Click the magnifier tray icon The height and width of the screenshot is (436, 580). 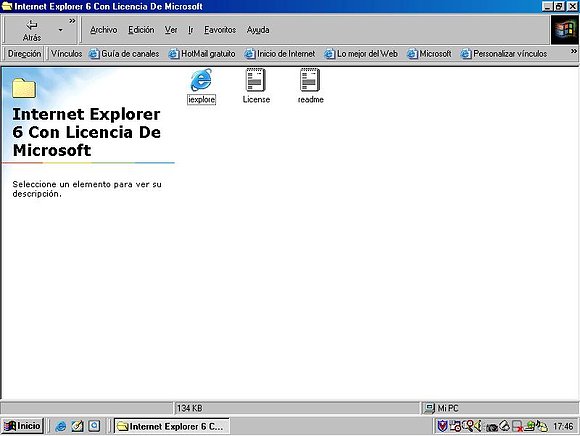tap(467, 426)
